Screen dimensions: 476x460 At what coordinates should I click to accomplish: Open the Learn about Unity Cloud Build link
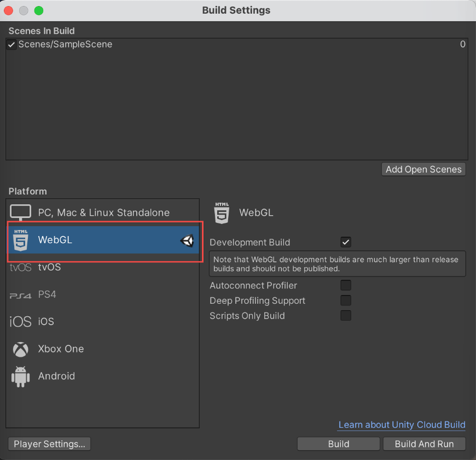pyautogui.click(x=402, y=425)
